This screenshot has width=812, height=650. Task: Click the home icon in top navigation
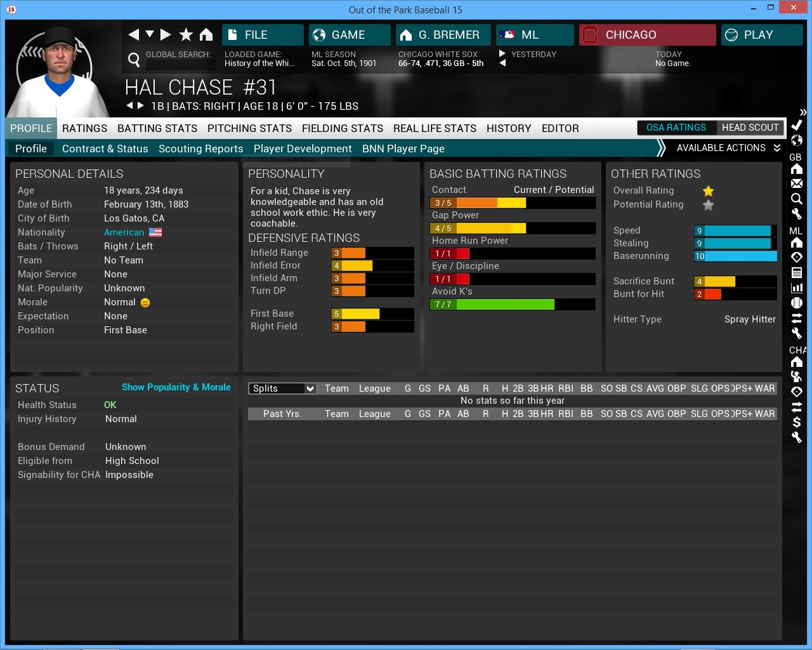206,35
